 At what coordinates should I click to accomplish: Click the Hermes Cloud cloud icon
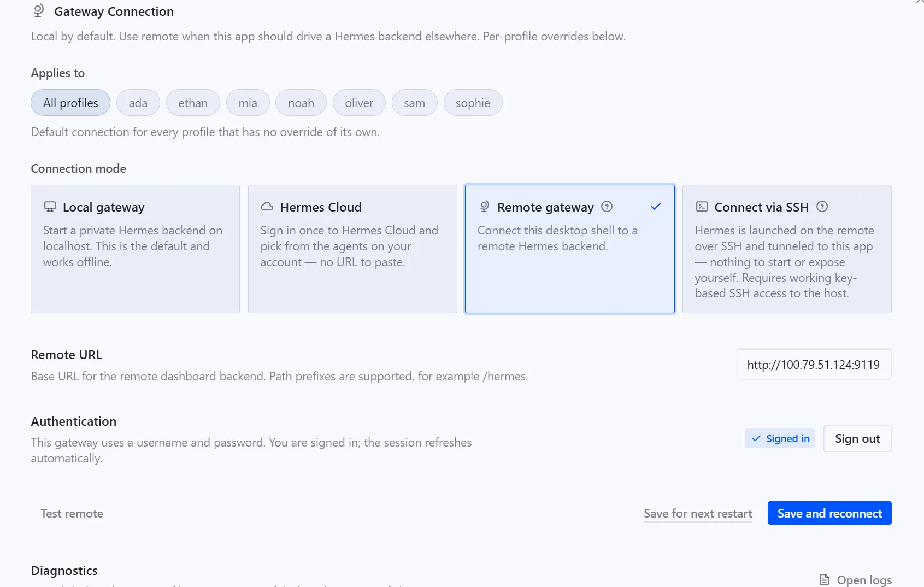267,207
